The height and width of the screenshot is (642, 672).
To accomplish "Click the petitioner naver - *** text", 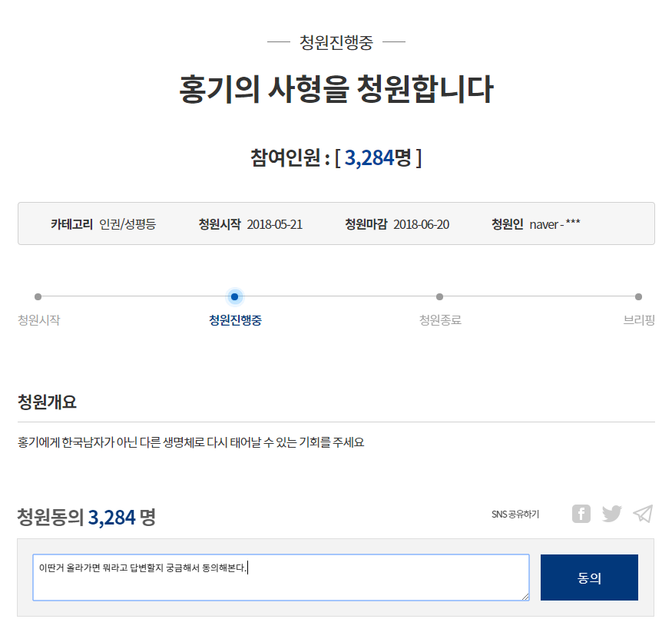I will [554, 224].
